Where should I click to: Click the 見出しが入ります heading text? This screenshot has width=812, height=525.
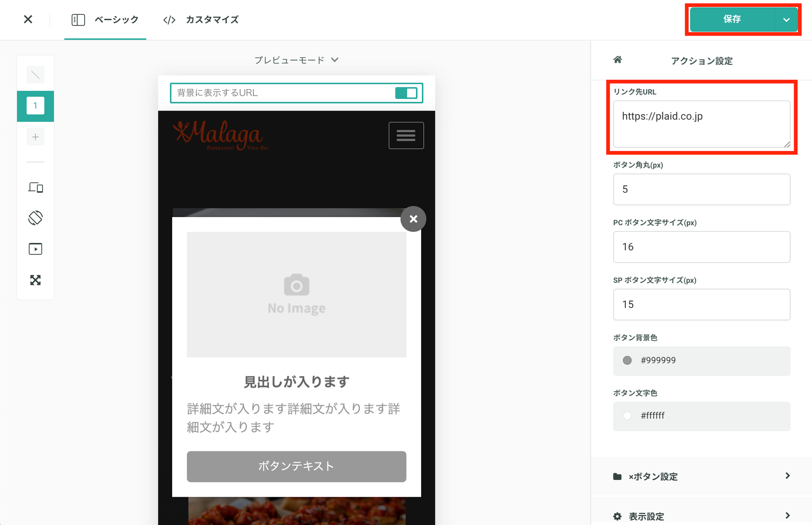pyautogui.click(x=296, y=381)
